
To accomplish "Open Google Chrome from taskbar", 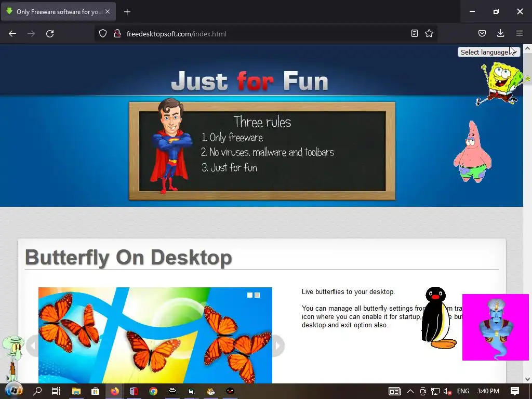I will [153, 391].
